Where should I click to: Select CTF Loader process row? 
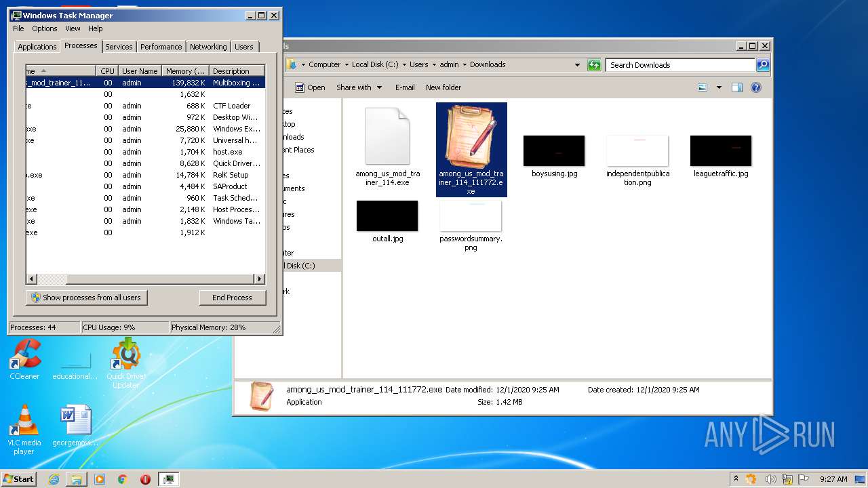coord(145,106)
